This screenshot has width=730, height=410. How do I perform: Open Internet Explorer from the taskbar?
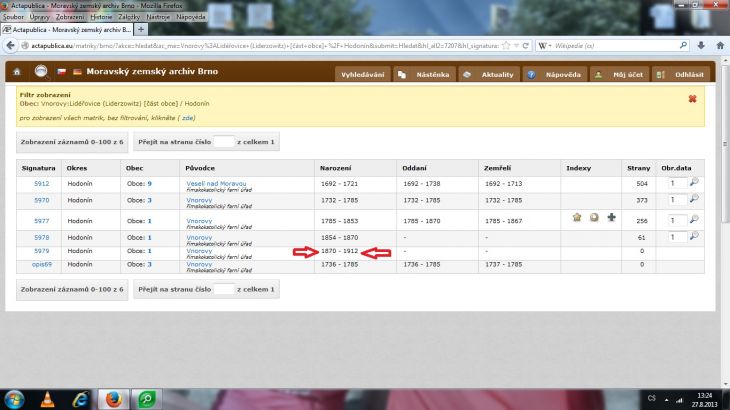tap(81, 399)
